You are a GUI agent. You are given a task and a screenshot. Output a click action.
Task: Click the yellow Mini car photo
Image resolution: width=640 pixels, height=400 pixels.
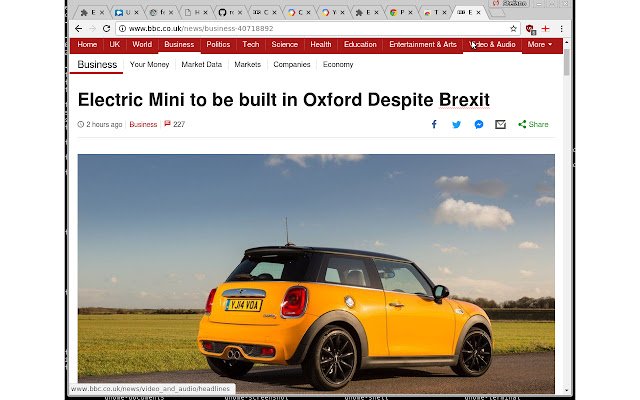pos(316,273)
